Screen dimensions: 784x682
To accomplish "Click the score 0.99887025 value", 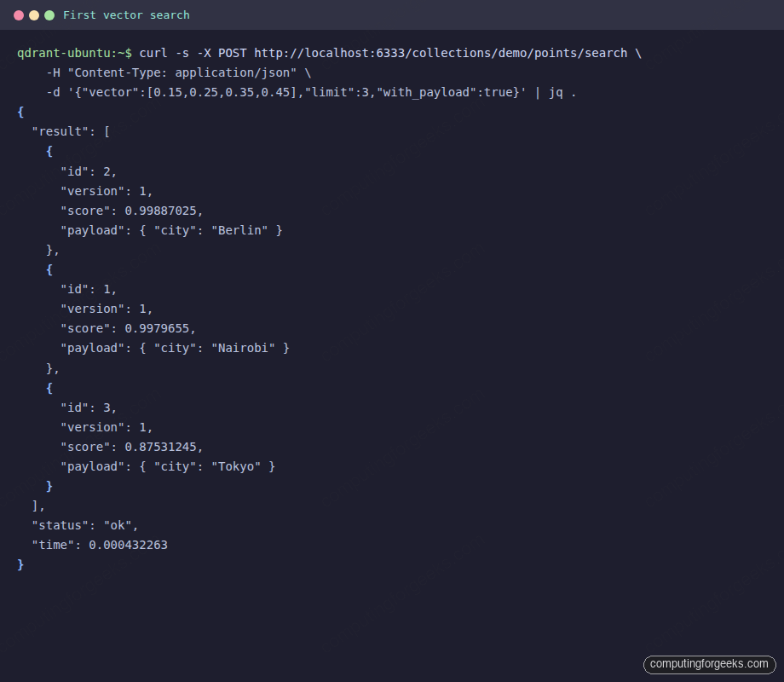I will click(160, 211).
